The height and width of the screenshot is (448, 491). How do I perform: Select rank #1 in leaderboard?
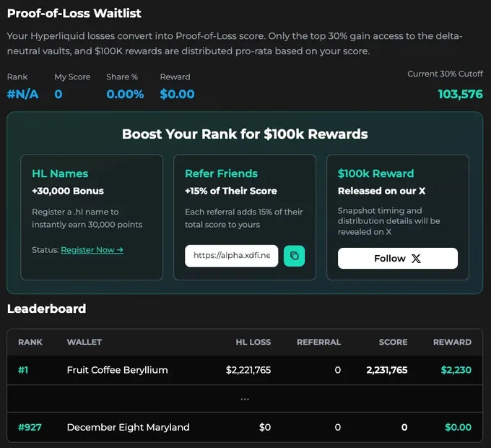click(x=23, y=370)
